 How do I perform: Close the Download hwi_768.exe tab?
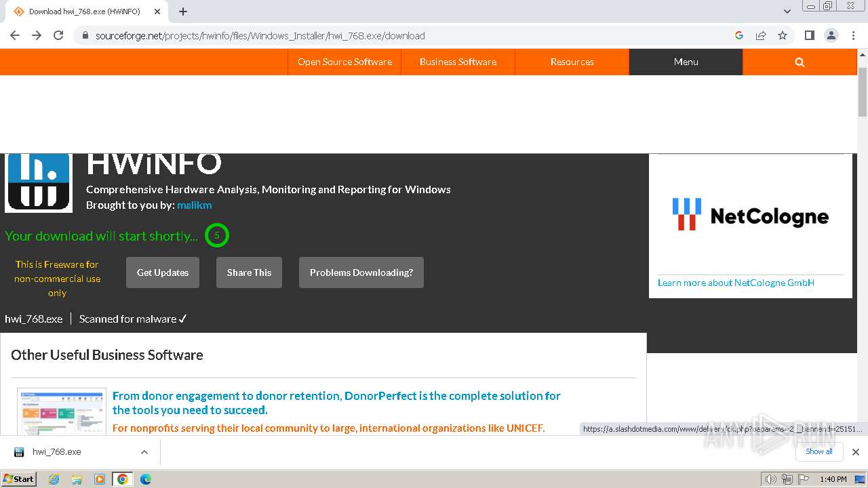(157, 12)
